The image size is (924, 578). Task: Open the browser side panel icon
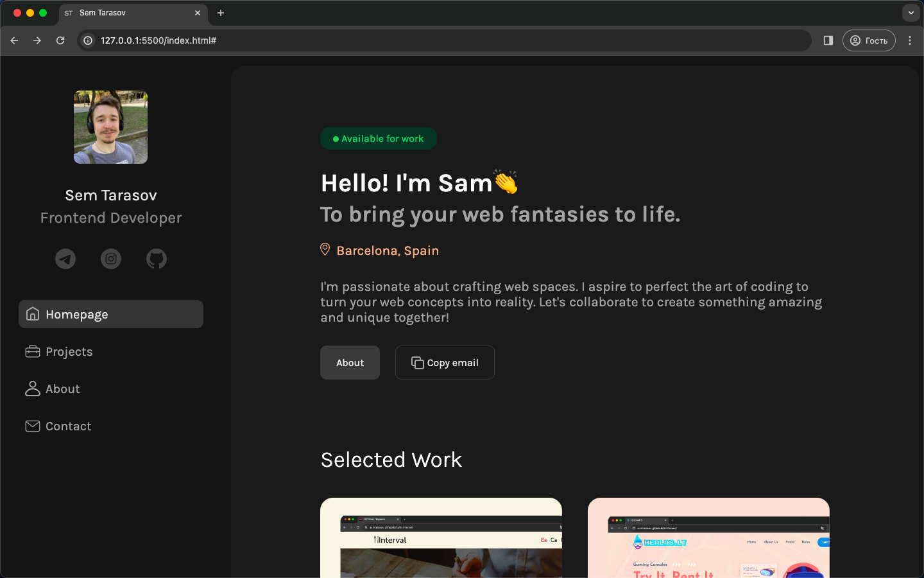tap(828, 40)
